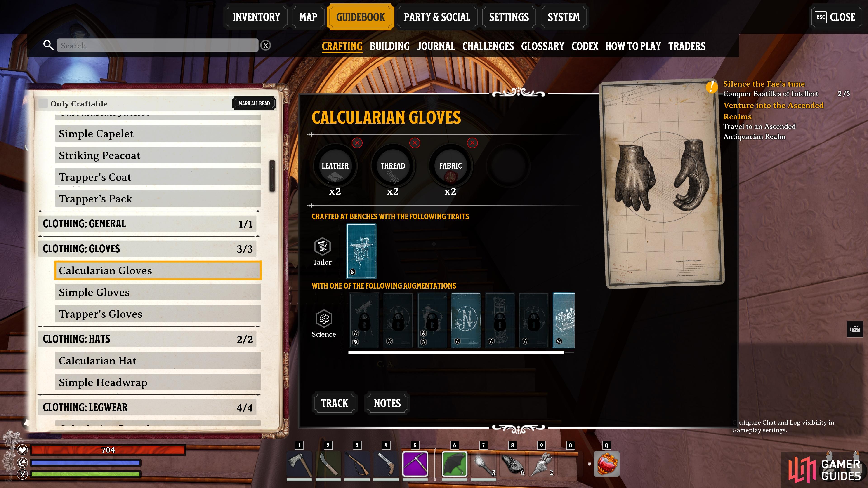The width and height of the screenshot is (868, 488).
Task: Toggle the Only Craftable filter checkbox
Action: (x=45, y=103)
